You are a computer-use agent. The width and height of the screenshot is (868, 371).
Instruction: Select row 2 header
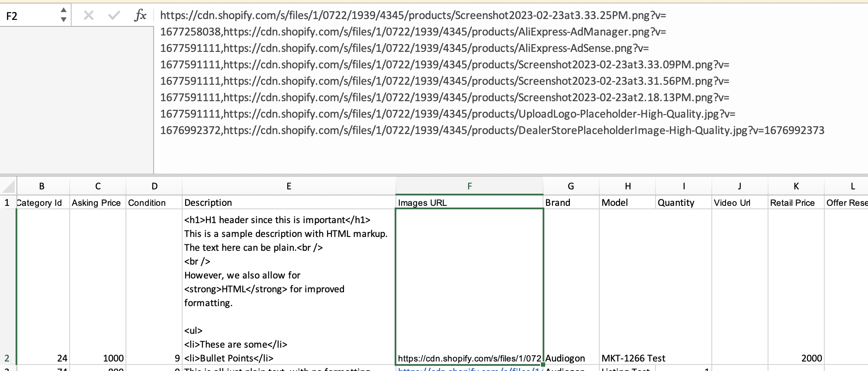(x=8, y=287)
